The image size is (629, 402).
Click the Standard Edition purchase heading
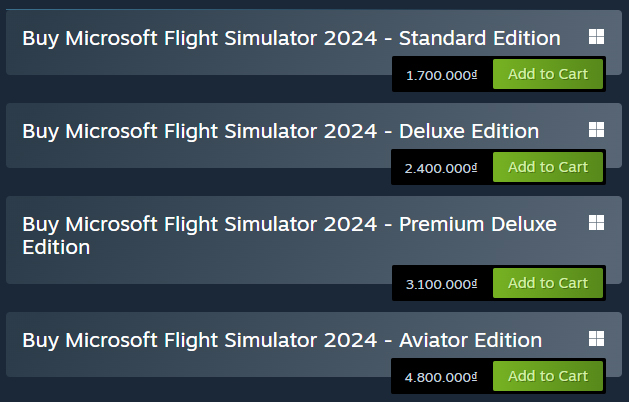[291, 39]
